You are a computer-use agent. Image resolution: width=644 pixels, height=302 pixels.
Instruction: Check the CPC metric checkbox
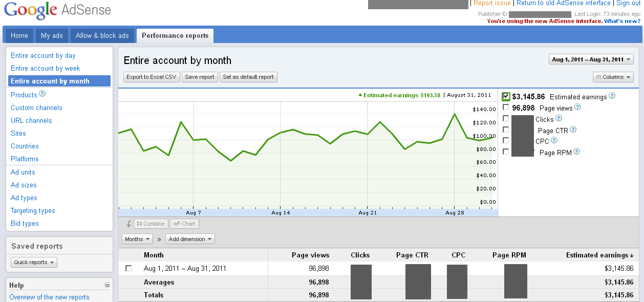(506, 140)
